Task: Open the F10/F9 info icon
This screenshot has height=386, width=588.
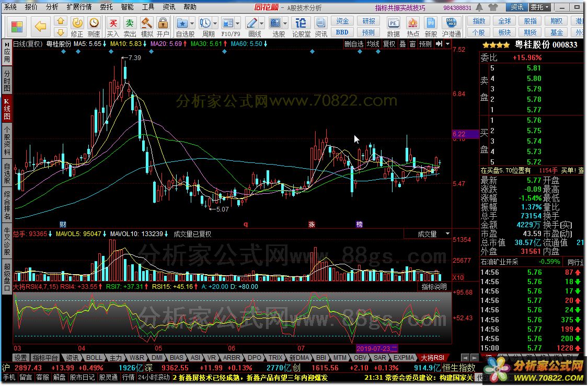Action: [228, 23]
